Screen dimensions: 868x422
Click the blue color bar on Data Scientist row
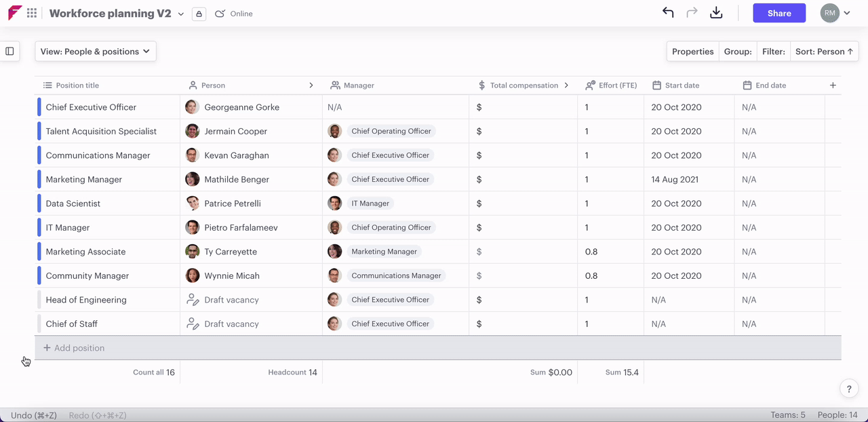[39, 204]
